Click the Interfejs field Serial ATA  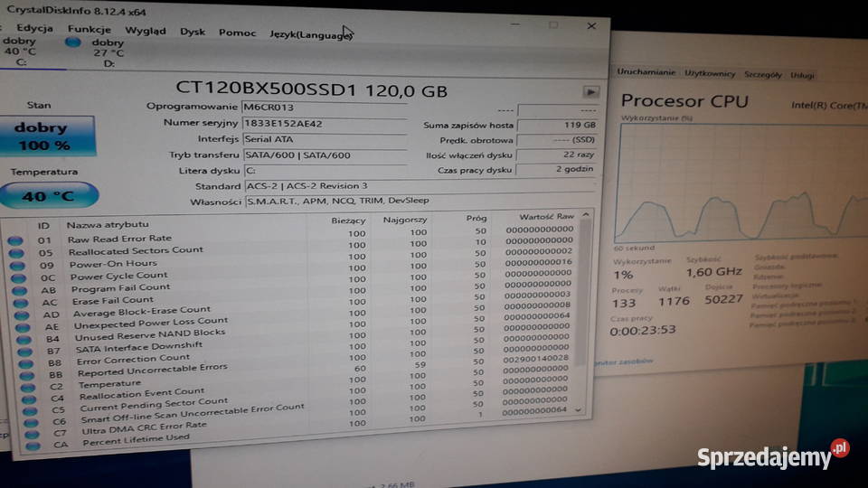pos(325,139)
